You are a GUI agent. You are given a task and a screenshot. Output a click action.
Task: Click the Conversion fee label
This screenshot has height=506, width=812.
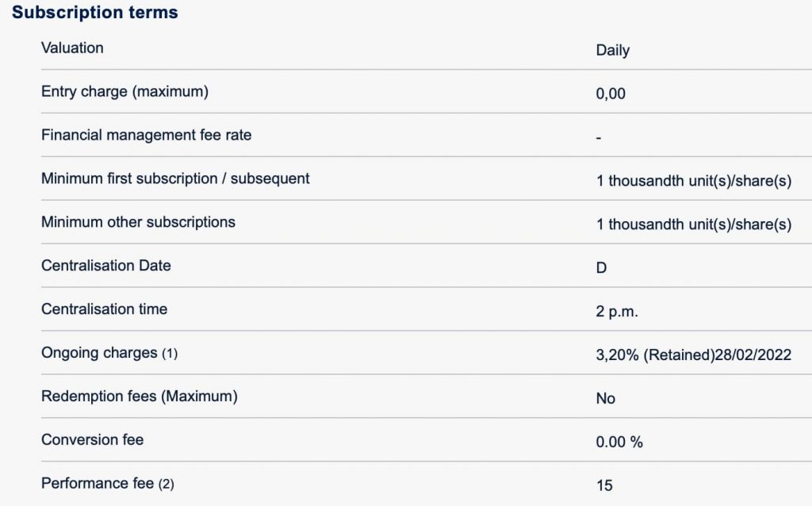[x=92, y=439]
